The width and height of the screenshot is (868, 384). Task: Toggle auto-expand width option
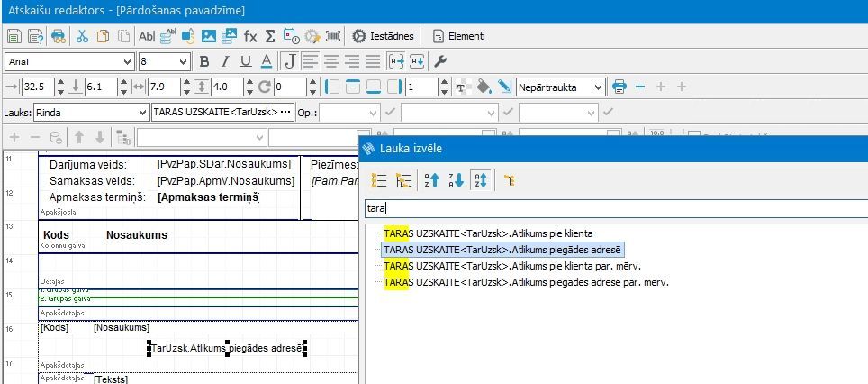click(396, 61)
